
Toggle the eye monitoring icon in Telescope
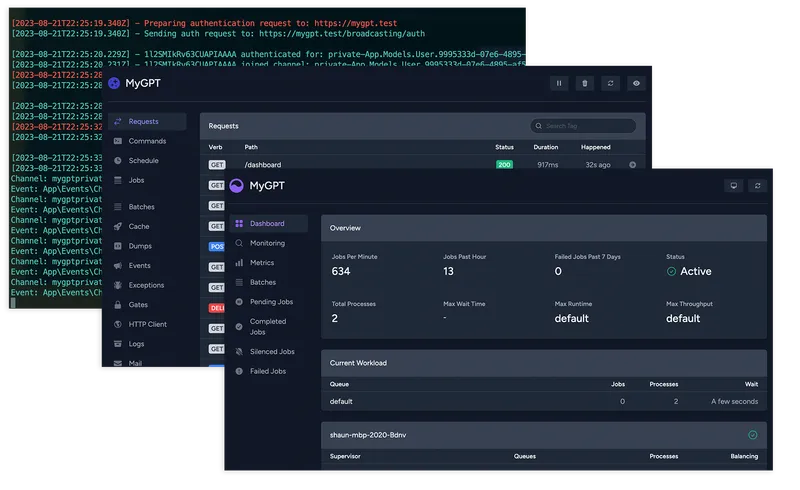[x=636, y=83]
